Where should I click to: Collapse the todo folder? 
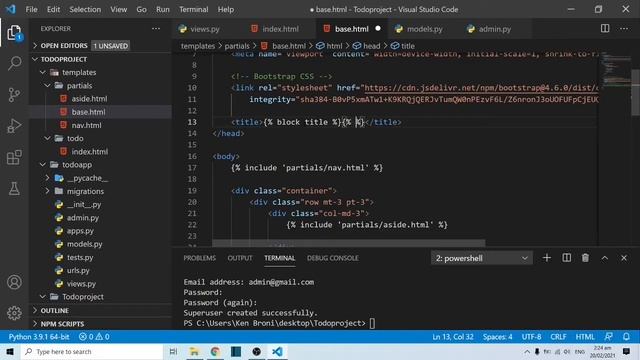[47, 138]
